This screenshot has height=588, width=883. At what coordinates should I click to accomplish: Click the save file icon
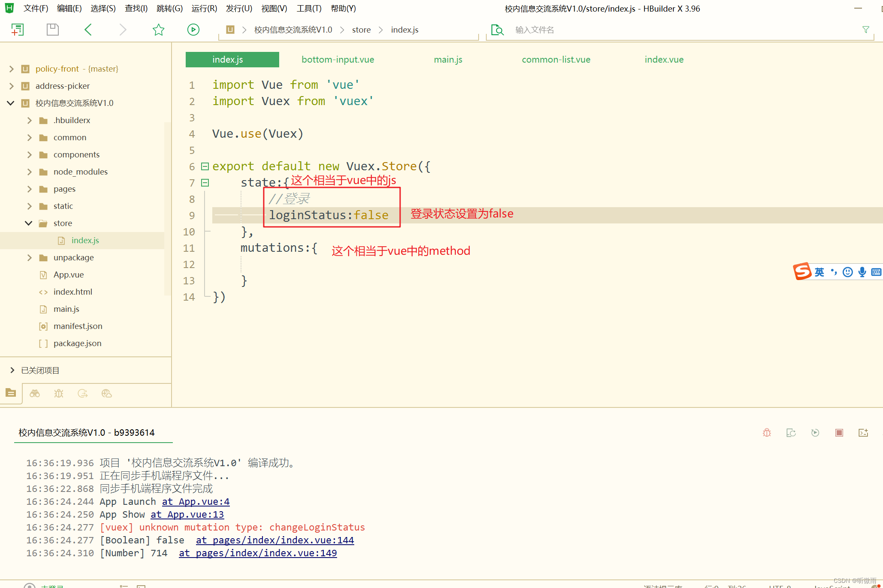[52, 30]
